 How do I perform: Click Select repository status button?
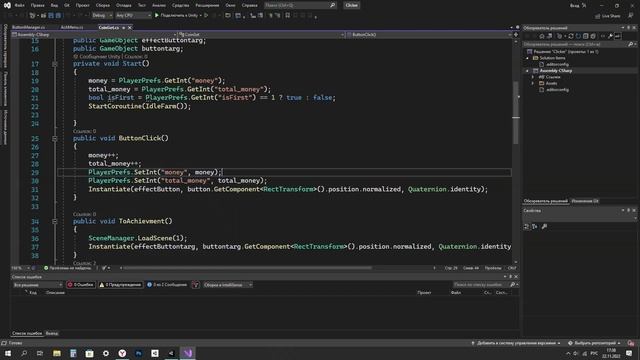594,343
